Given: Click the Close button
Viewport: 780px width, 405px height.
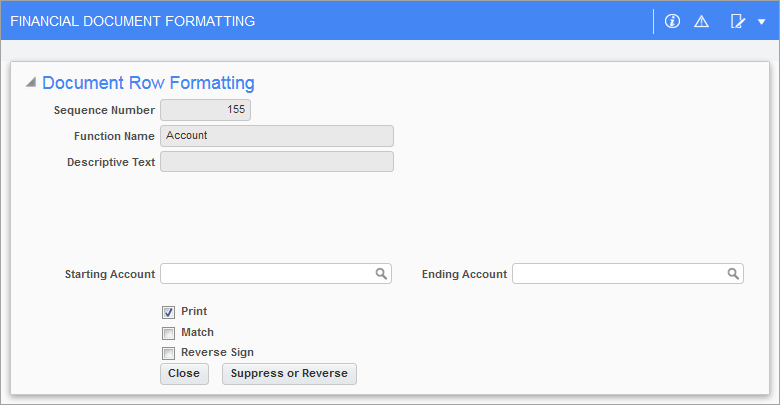Looking at the screenshot, I should (184, 374).
